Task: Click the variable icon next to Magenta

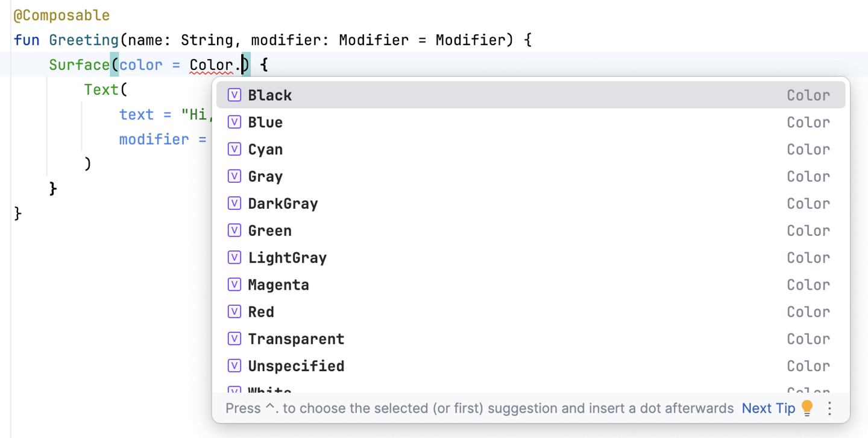Action: coord(234,285)
